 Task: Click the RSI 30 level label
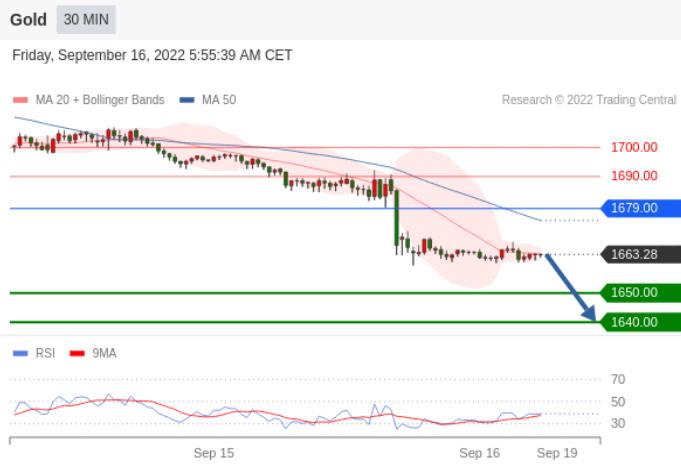618,423
